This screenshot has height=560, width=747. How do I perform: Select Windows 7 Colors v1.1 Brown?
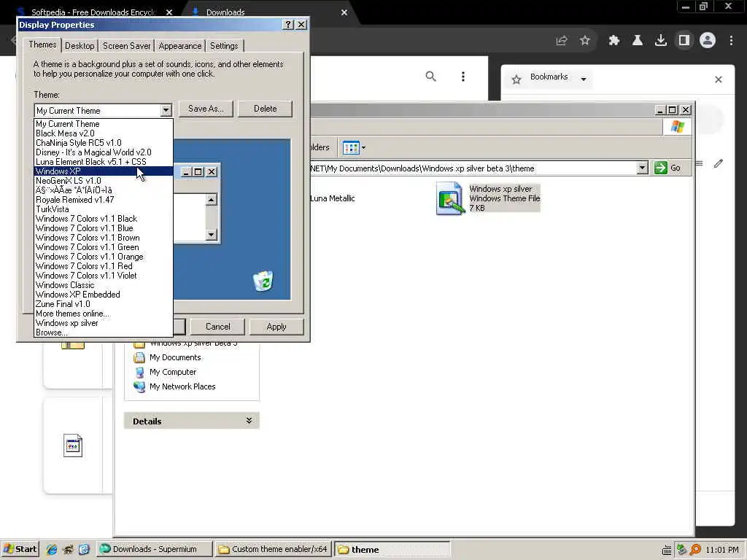pyautogui.click(x=104, y=238)
